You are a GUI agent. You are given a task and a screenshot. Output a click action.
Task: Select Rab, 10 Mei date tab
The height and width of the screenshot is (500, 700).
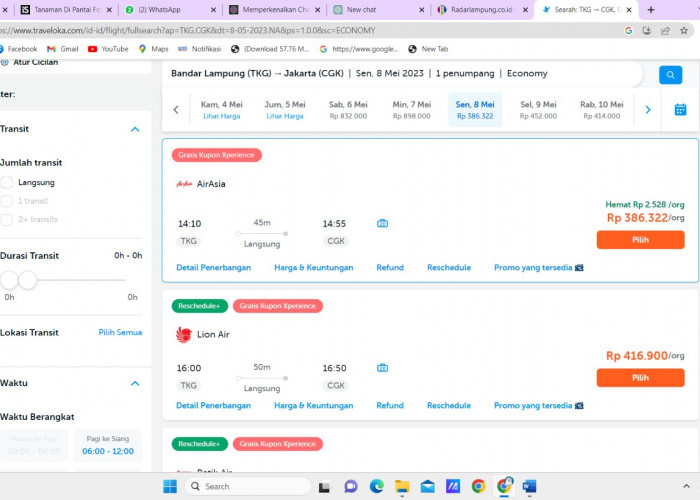tap(601, 110)
